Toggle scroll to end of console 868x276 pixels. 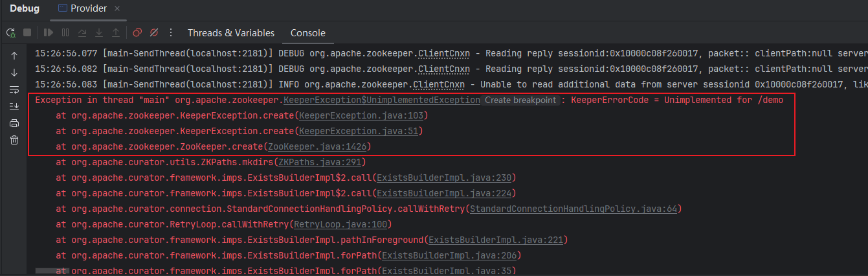[14, 106]
